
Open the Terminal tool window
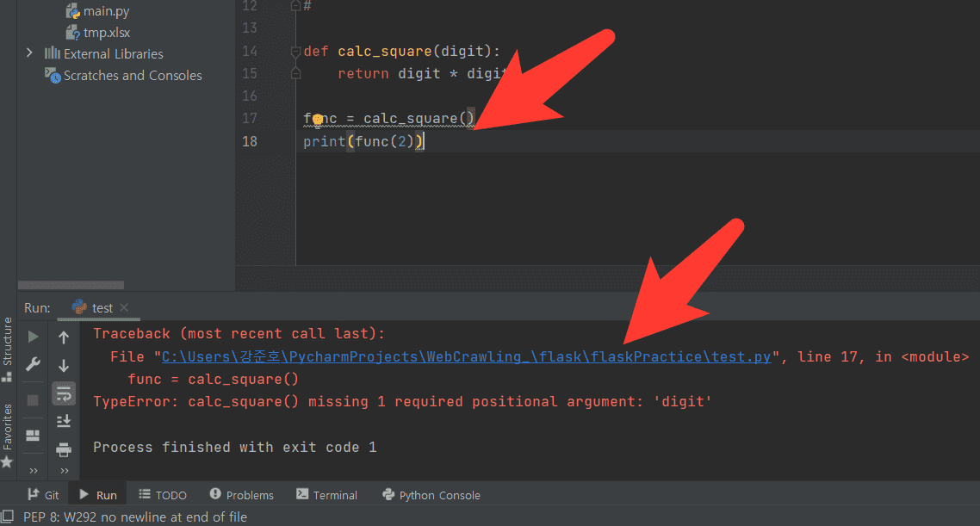click(327, 495)
